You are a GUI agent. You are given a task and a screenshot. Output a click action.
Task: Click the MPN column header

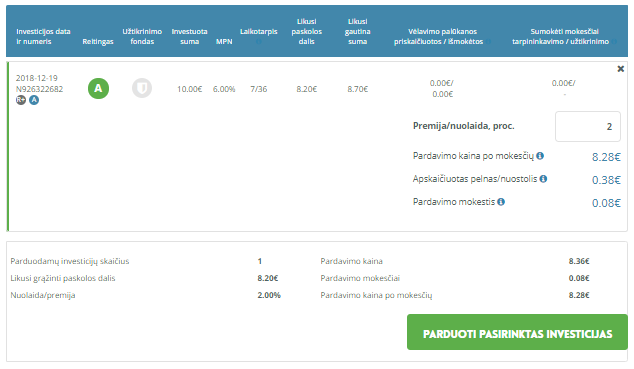coord(224,42)
